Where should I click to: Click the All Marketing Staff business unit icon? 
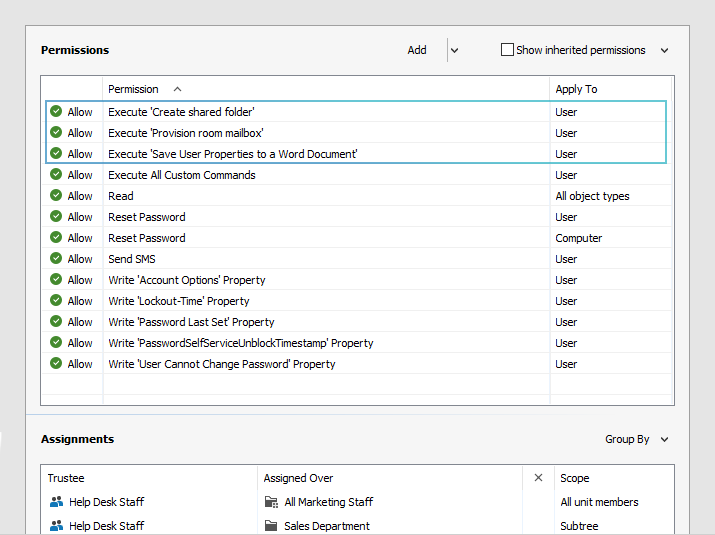[271, 502]
